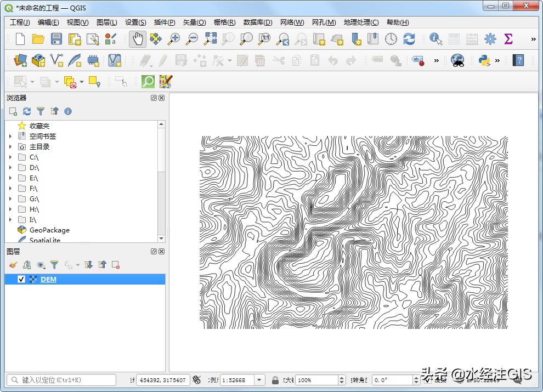Open the 数据库(D) menu
The width and height of the screenshot is (543, 392).
(258, 22)
